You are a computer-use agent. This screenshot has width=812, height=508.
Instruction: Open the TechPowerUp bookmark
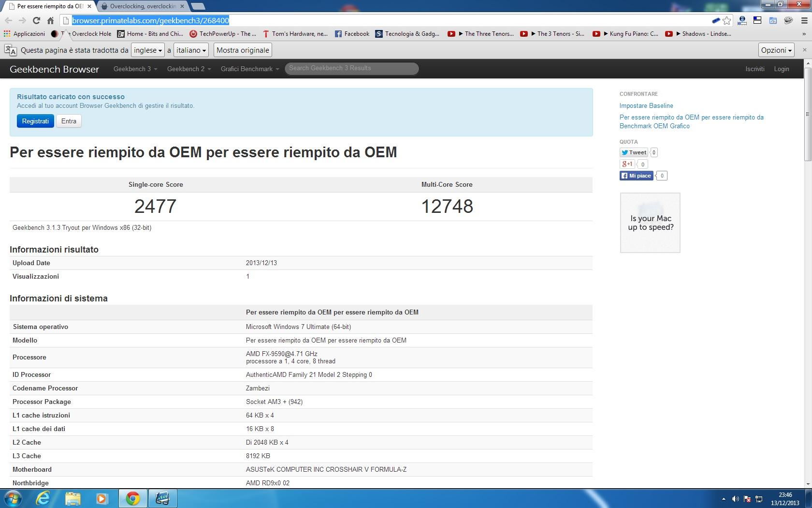pos(223,34)
